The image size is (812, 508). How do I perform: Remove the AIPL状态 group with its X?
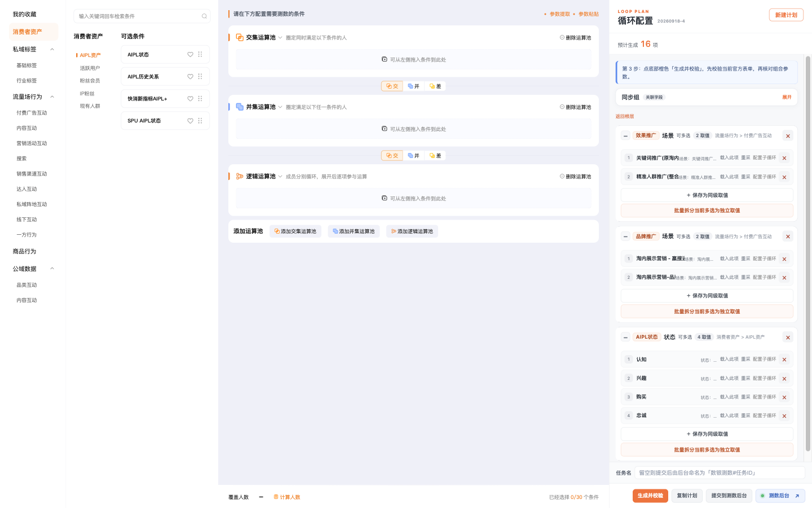pyautogui.click(x=788, y=338)
